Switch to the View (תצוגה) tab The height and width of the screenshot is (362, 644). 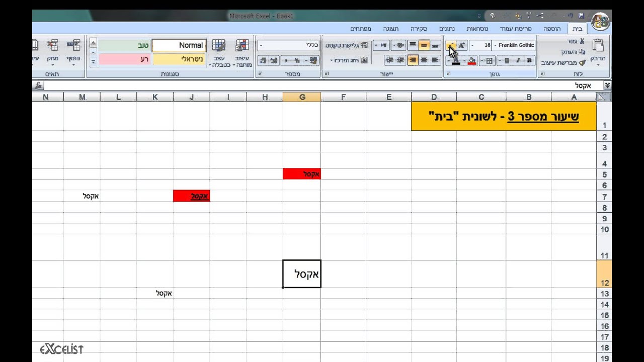pos(390,29)
